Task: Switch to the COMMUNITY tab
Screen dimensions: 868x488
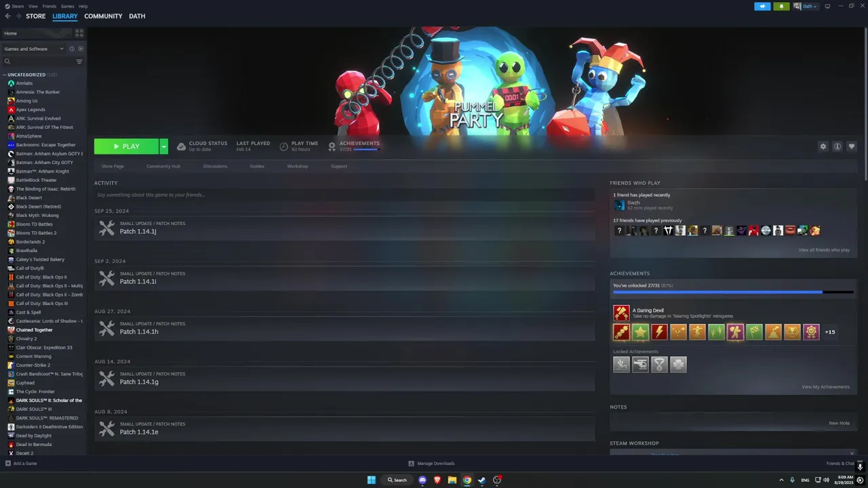Action: [x=103, y=16]
